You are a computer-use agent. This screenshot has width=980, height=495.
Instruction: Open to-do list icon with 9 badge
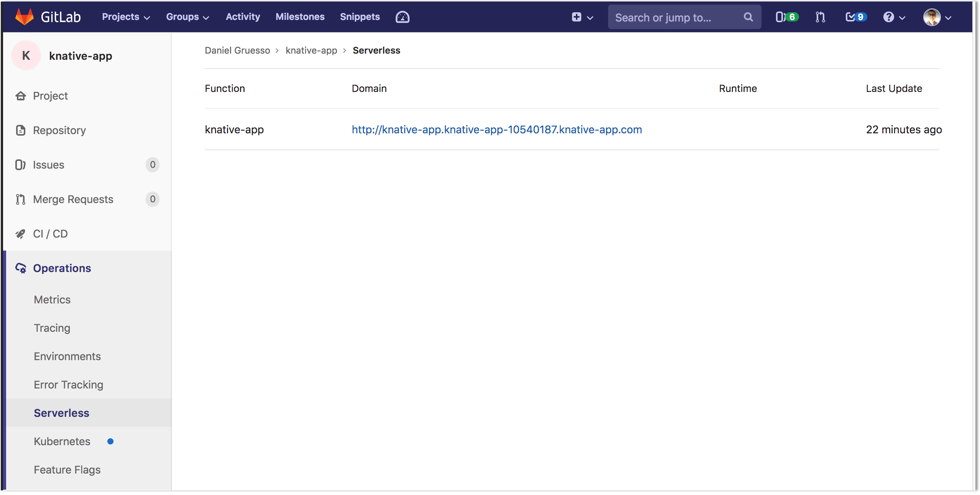[x=856, y=17]
